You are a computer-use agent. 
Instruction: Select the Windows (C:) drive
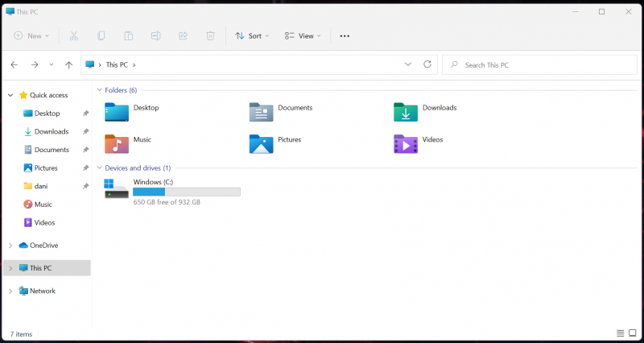pyautogui.click(x=172, y=192)
